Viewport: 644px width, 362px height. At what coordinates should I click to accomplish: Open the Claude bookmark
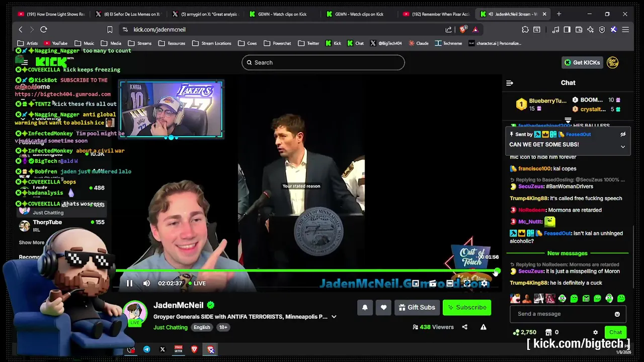point(419,43)
